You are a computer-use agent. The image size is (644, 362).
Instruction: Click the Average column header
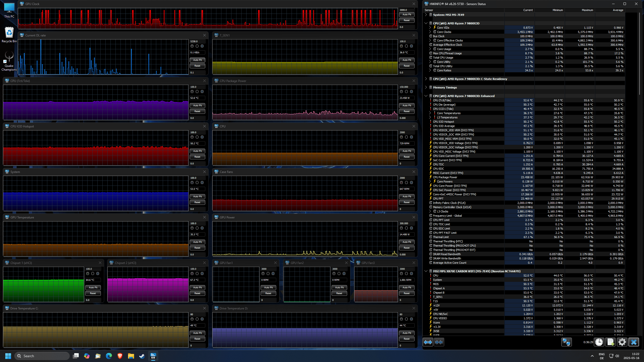pyautogui.click(x=618, y=10)
